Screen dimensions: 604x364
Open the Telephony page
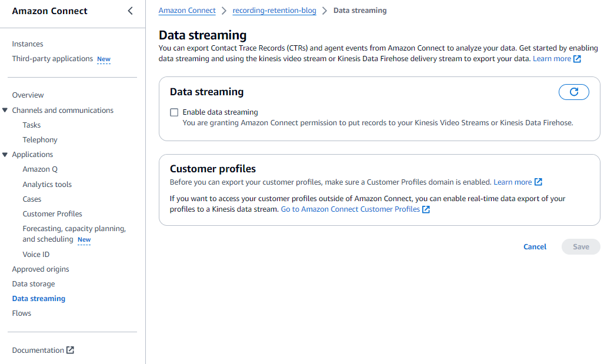point(40,140)
